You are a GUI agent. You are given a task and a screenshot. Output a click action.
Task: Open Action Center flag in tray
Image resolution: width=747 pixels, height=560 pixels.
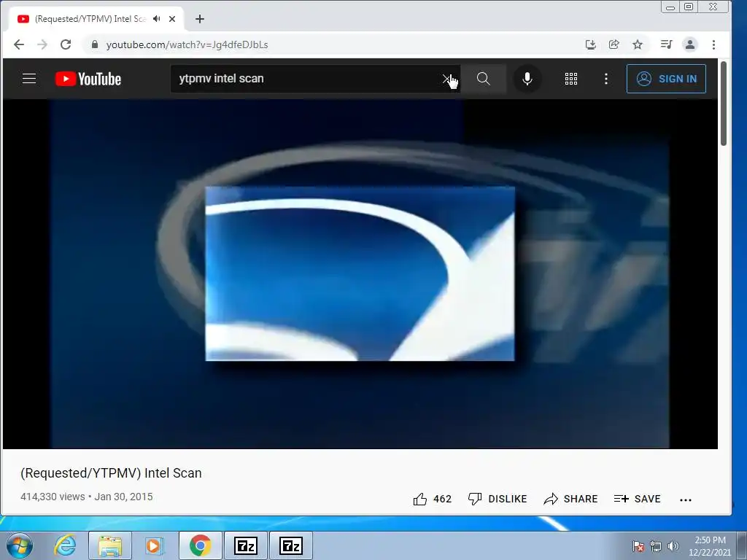pos(638,546)
